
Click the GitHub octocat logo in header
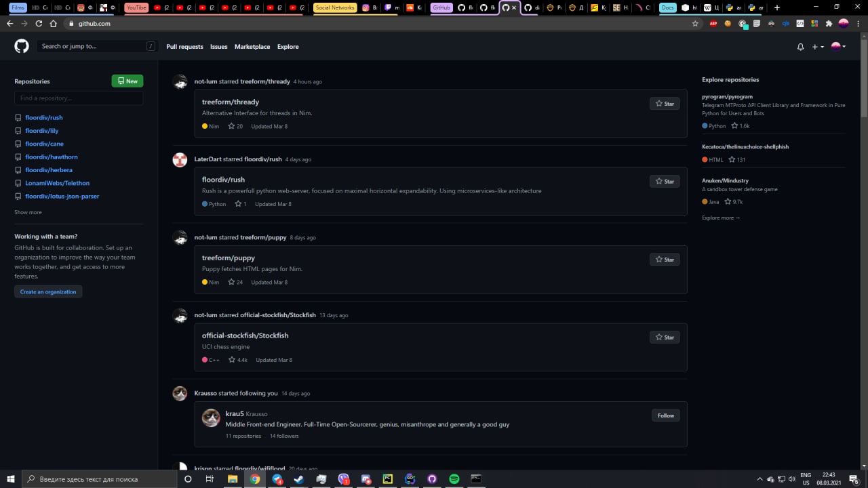22,46
